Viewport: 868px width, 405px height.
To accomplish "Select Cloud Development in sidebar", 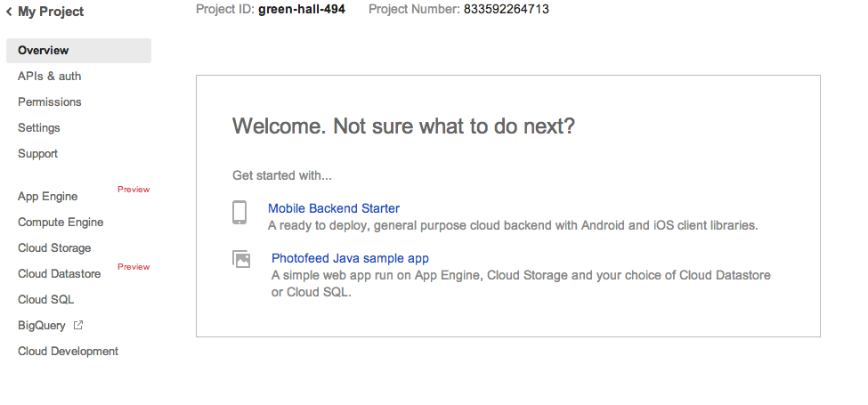I will pos(68,352).
